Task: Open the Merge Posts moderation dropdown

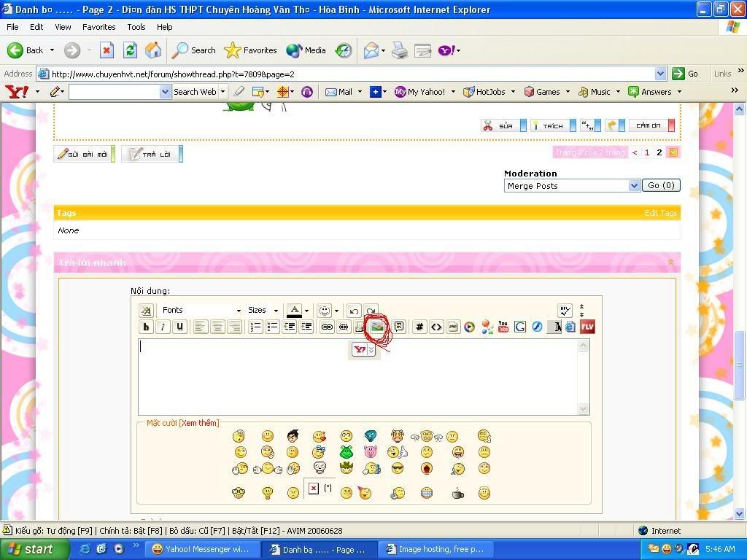Action: coord(572,186)
